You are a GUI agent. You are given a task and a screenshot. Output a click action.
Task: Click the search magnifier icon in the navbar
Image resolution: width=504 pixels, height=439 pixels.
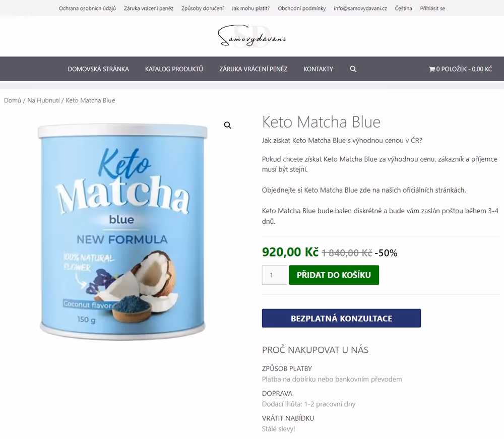tap(353, 69)
